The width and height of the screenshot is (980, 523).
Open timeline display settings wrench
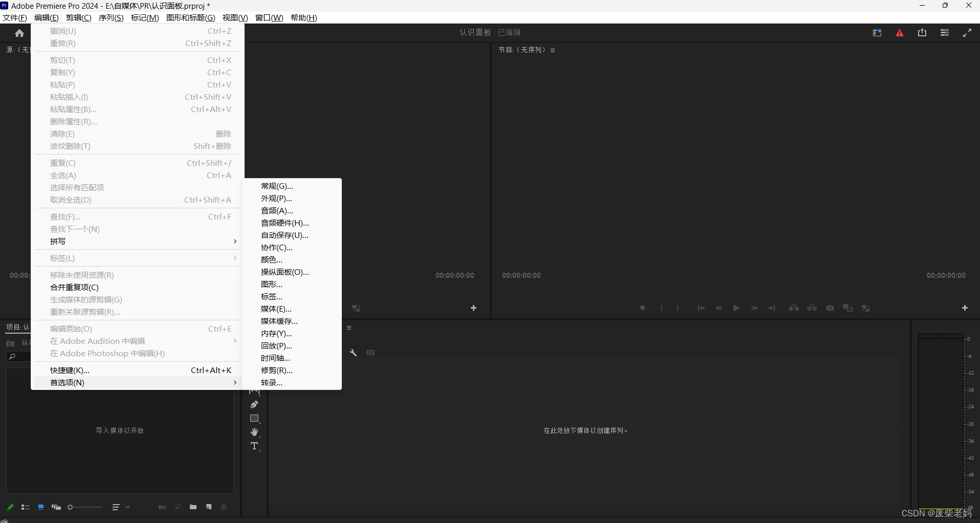[353, 353]
